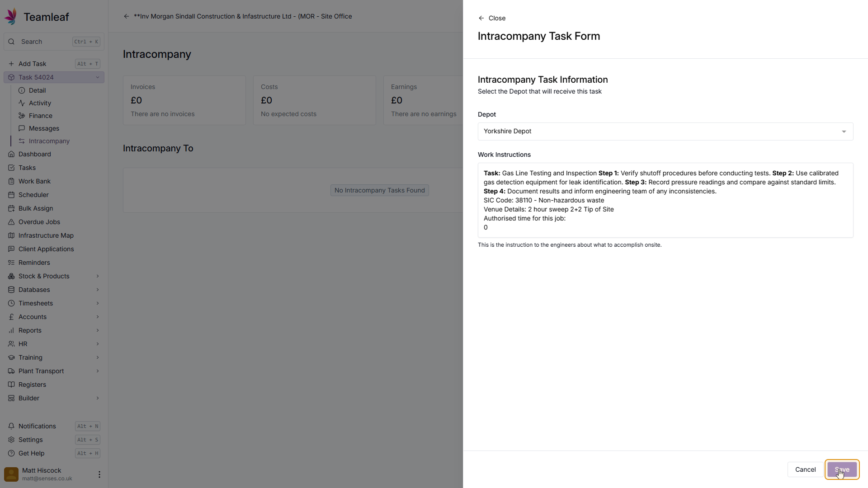Expand the HR chevron
This screenshot has height=488, width=868.
click(98, 344)
